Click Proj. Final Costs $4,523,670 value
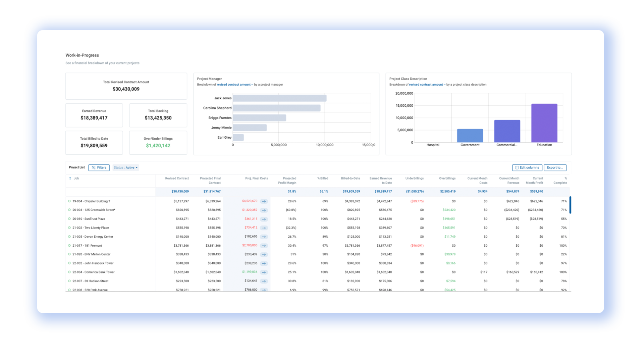This screenshot has height=347, width=644. [x=250, y=201]
